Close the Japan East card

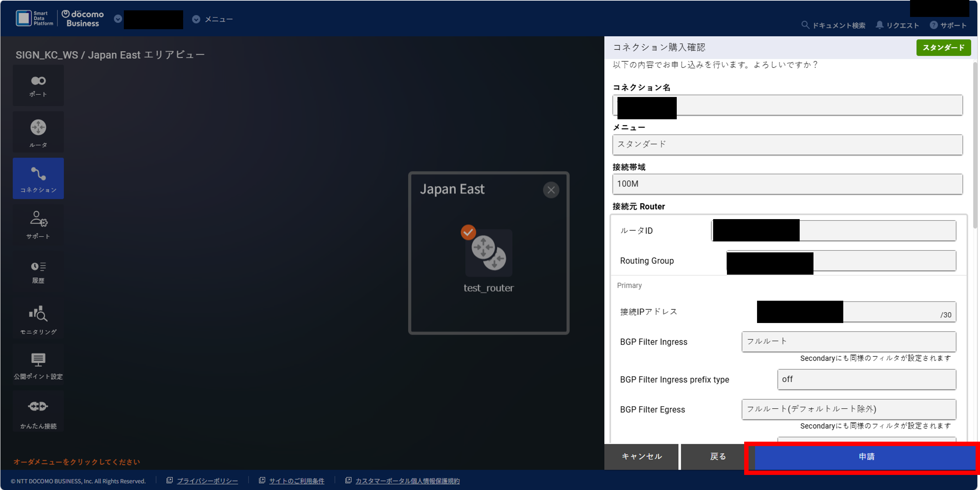551,190
